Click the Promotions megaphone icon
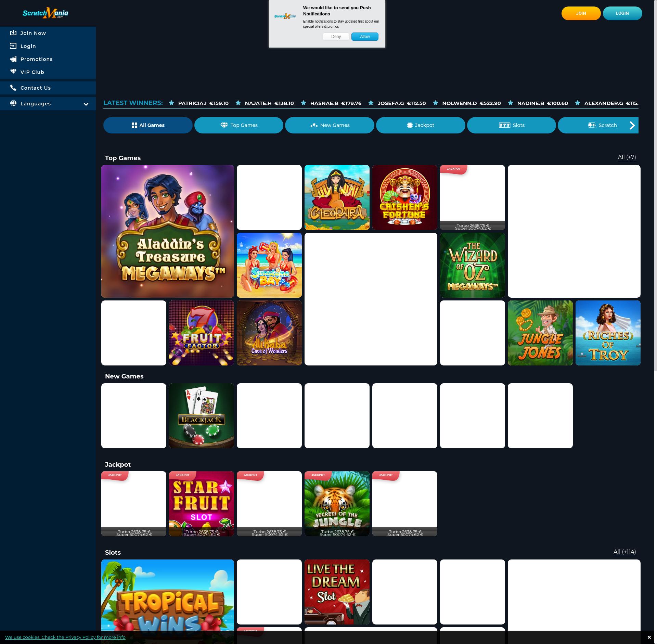This screenshot has width=657, height=644. point(13,59)
